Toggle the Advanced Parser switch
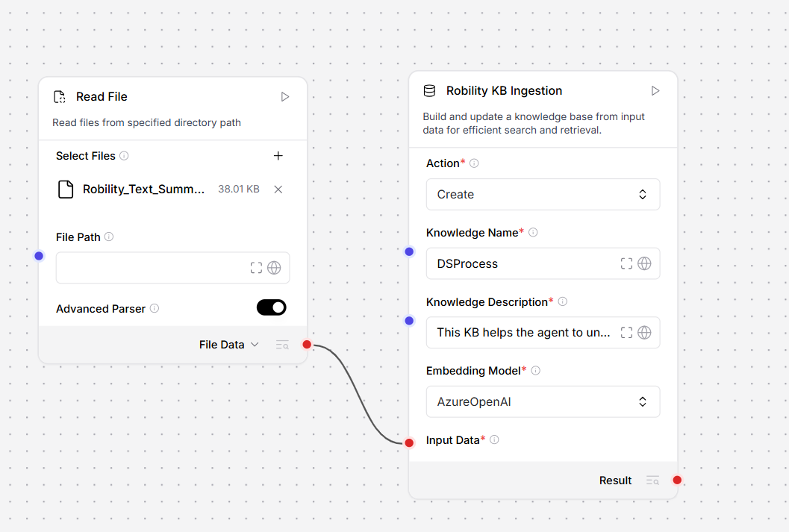789x532 pixels. [271, 307]
